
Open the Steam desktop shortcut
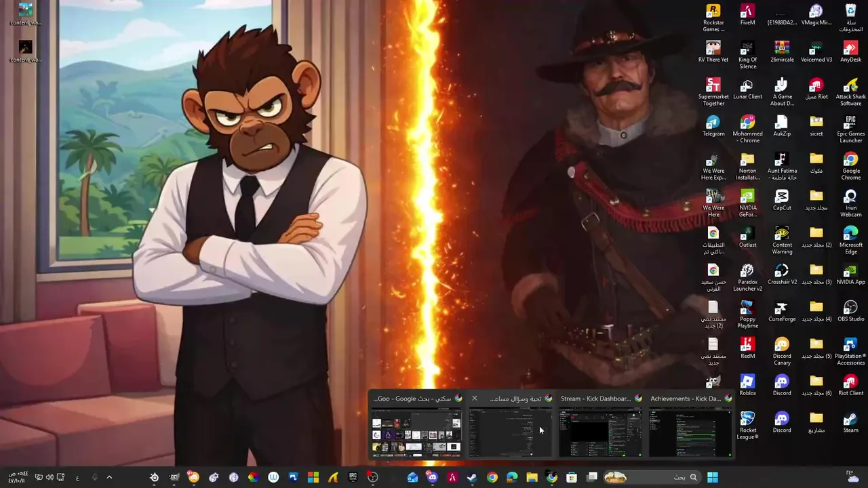click(x=850, y=423)
